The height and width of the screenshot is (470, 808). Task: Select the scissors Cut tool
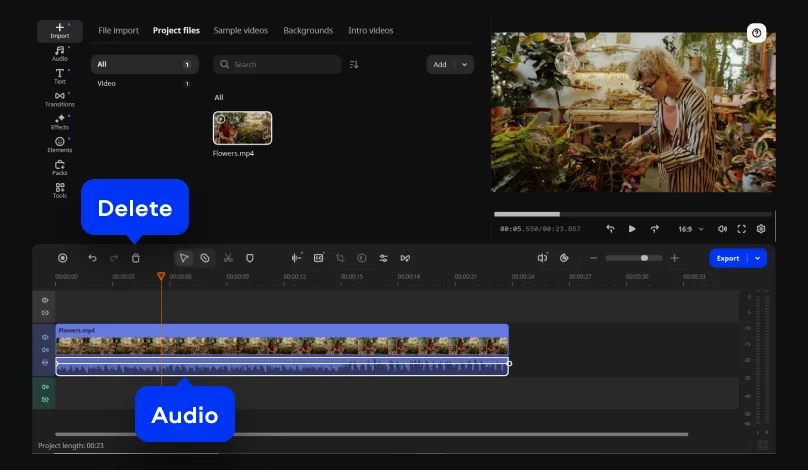coord(228,258)
